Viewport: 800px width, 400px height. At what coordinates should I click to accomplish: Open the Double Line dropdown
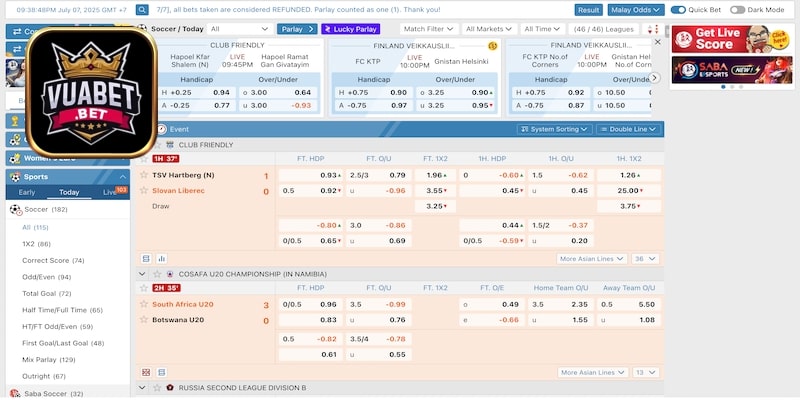click(629, 129)
